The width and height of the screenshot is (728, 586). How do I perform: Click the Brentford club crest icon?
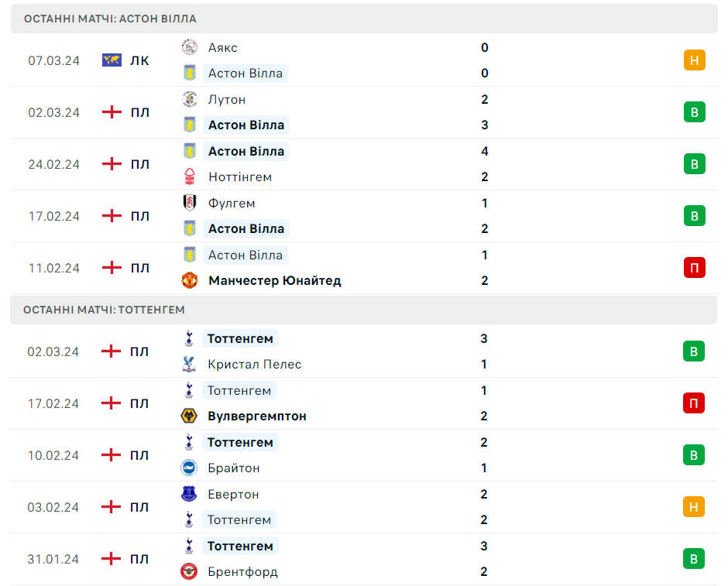click(x=189, y=571)
